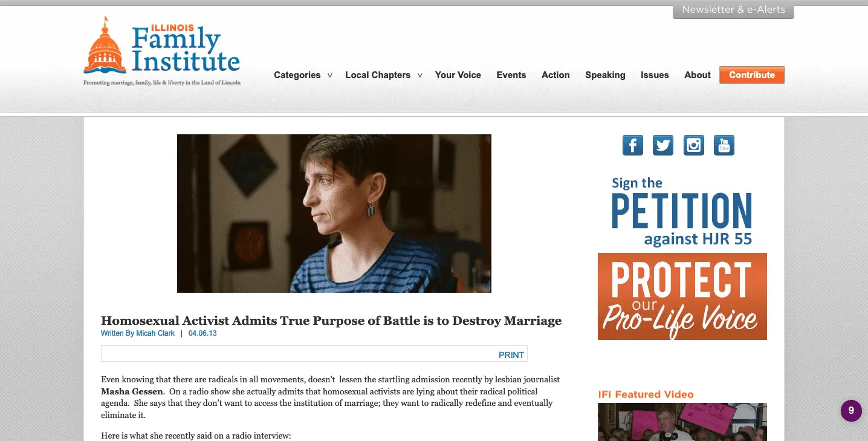
Task: Navigate to the Issues page
Action: 655,75
